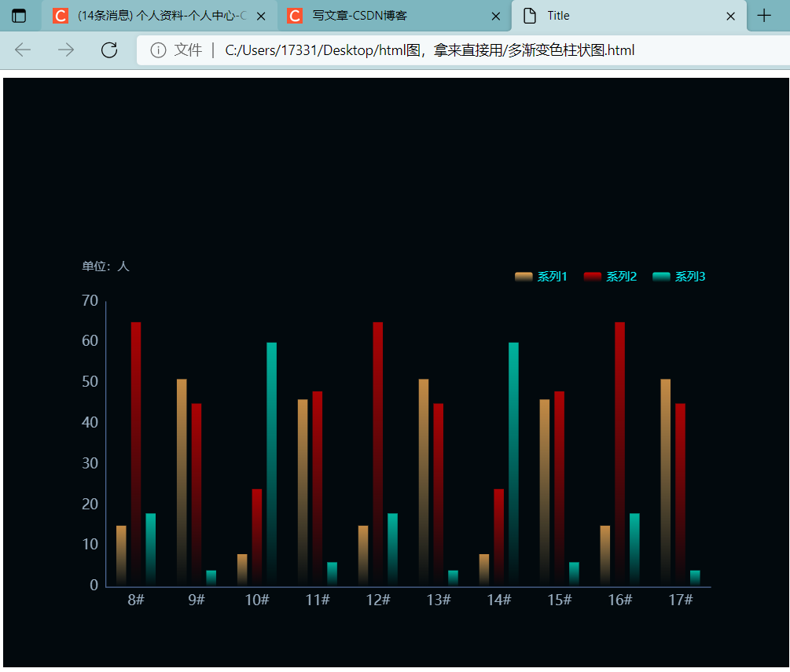
Task: Select the Title tab
Action: 630,17
